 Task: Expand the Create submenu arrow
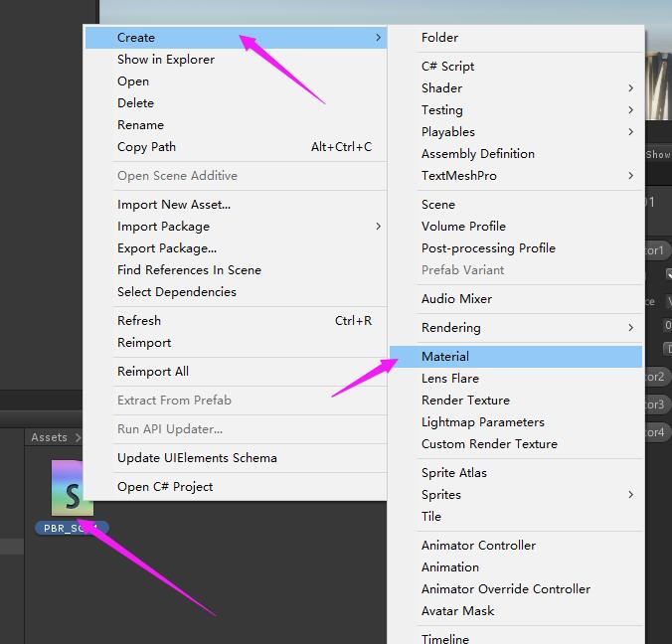(x=378, y=38)
